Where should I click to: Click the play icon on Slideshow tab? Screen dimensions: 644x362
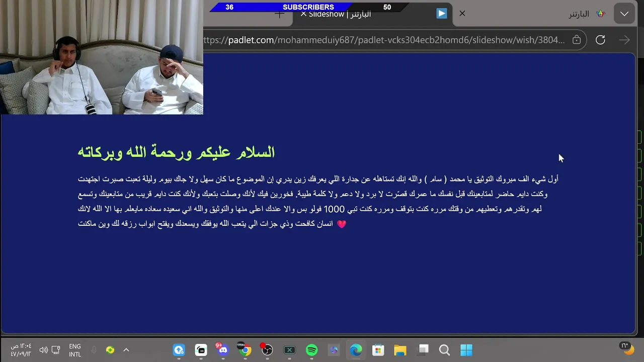point(442,14)
